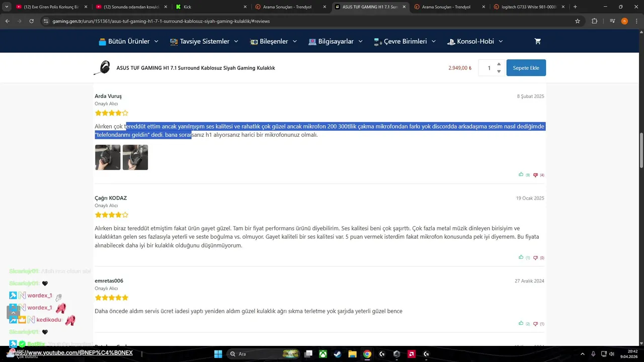Expand the Konsol-Hobi menu
This screenshot has height=362, width=644.
tap(475, 41)
